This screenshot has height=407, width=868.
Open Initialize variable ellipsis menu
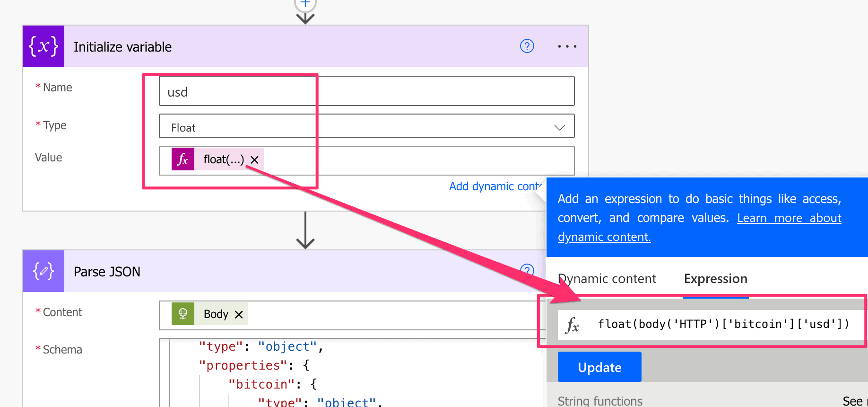(567, 46)
